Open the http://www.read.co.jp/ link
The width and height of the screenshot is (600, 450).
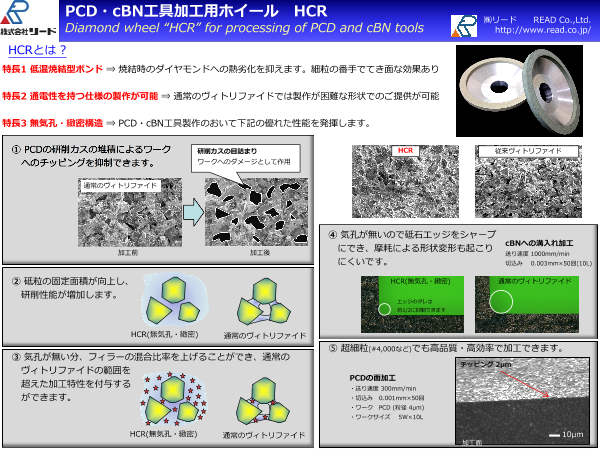click(543, 30)
